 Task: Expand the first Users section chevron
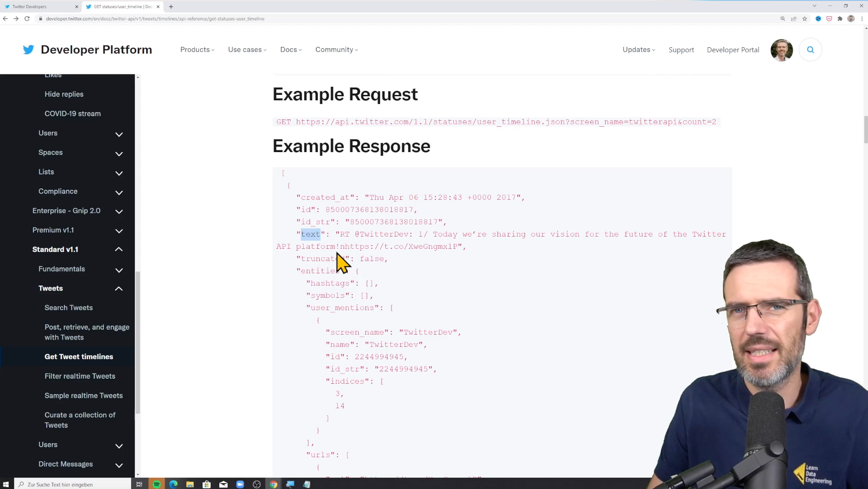[119, 134]
